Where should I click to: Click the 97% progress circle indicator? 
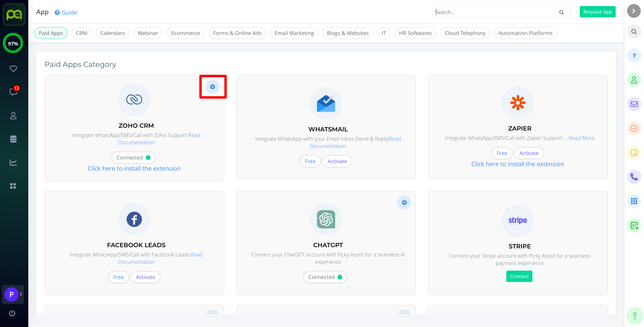click(x=13, y=43)
